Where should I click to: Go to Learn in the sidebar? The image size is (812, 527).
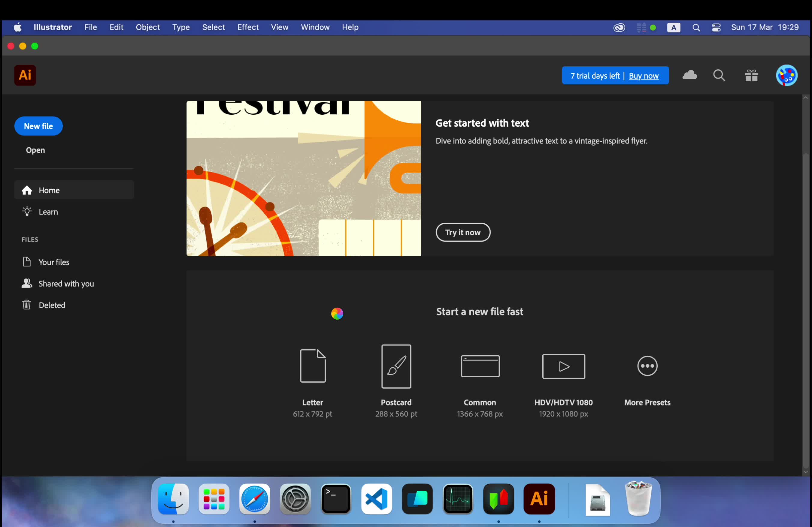(x=48, y=212)
